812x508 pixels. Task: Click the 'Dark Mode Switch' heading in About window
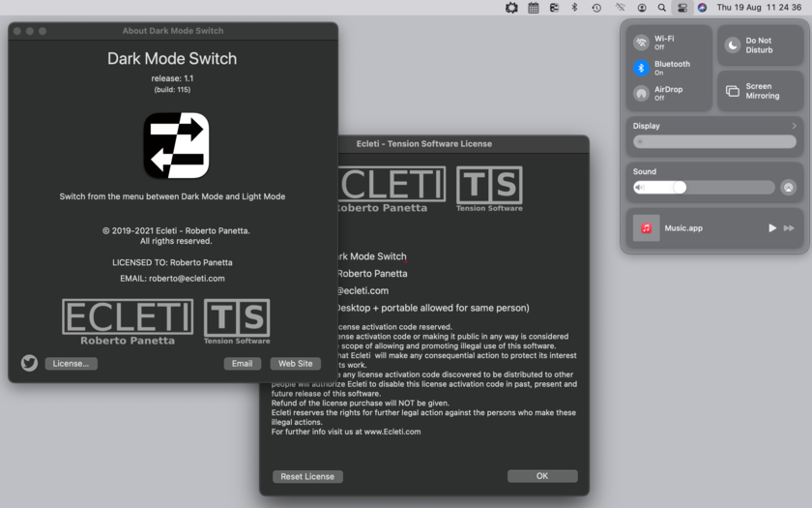tap(172, 59)
